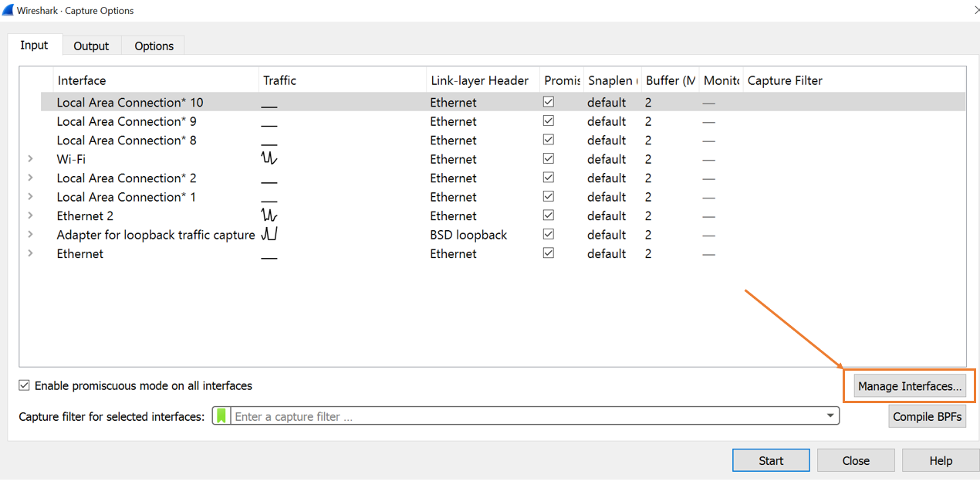
Task: Select the Local Area Connection* 10 row
Action: pyautogui.click(x=502, y=102)
